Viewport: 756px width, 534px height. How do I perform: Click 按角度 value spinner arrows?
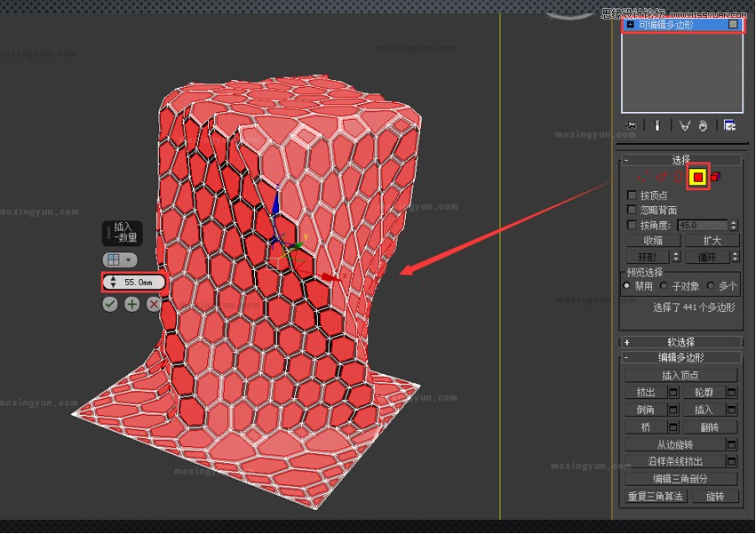pyautogui.click(x=733, y=225)
